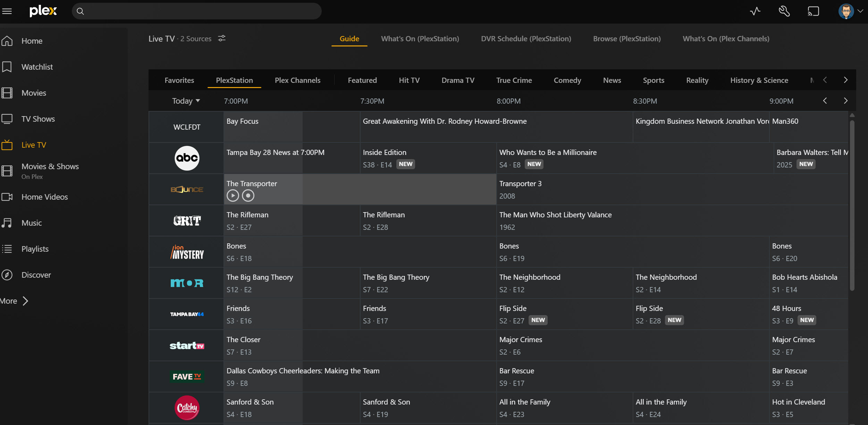
Task: Play The Transporter on Bounce
Action: [233, 196]
